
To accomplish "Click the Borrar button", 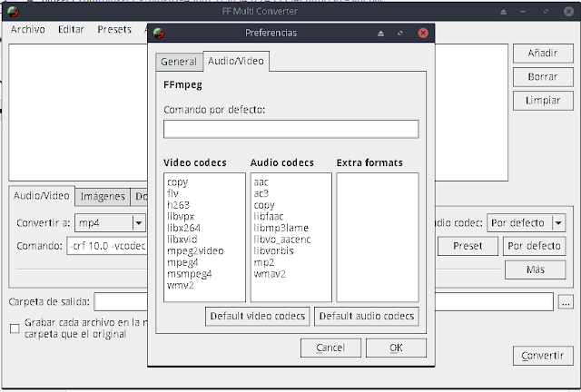I will click(x=543, y=77).
